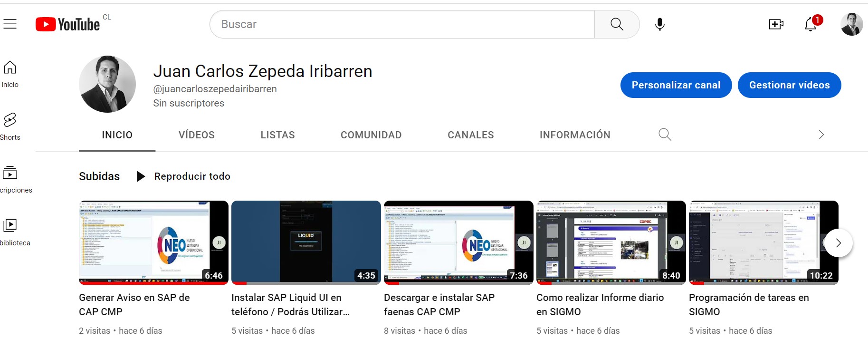Advance uploads carousel with next arrow
The width and height of the screenshot is (868, 358).
(x=838, y=243)
